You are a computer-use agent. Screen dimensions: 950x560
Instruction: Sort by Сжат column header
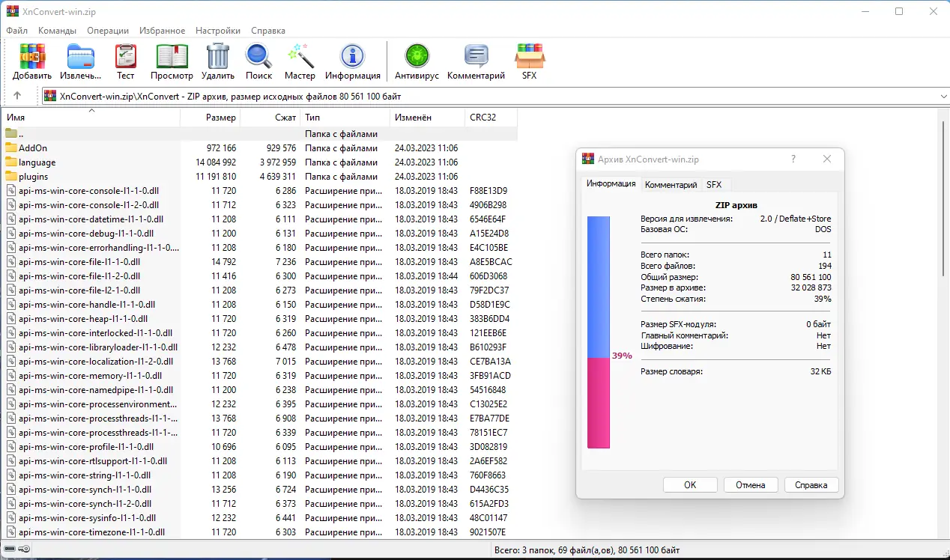(x=270, y=118)
